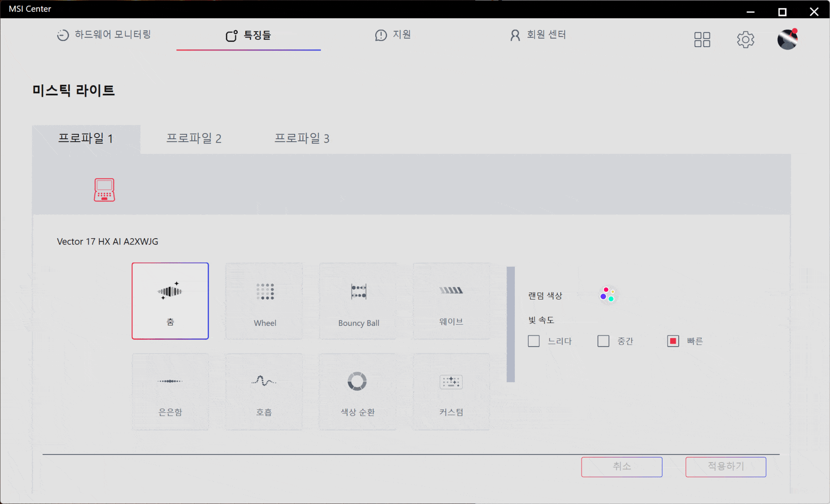Click the 빛 속도 label
The height and width of the screenshot is (504, 830).
pyautogui.click(x=541, y=320)
